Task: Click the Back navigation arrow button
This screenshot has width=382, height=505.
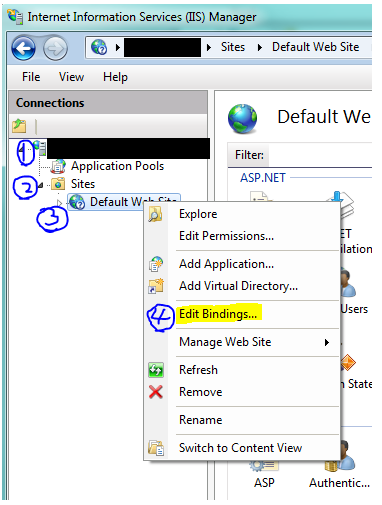Action: 23,49
